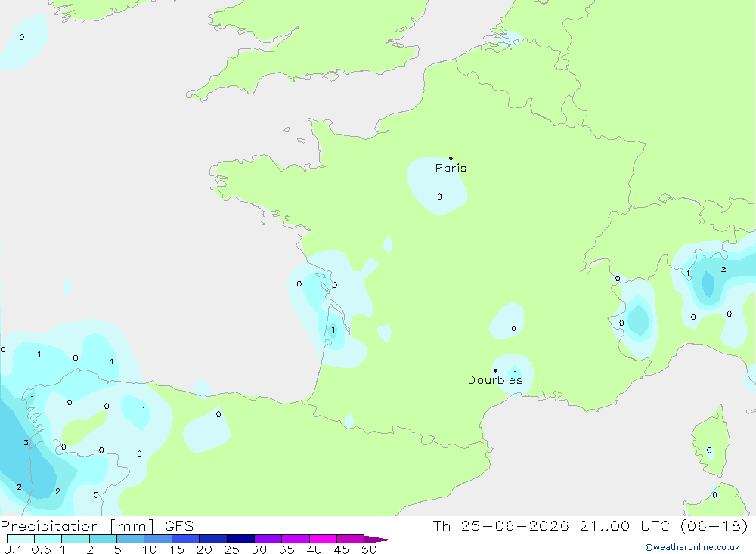Viewport: 756px width, 554px height.
Task: Select the '3' precipitation value on the map
Action: tap(26, 443)
